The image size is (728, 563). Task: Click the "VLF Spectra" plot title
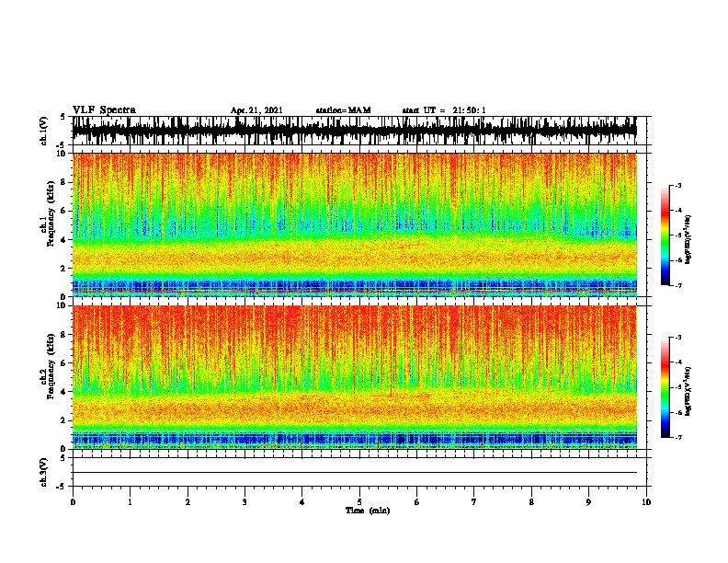[x=104, y=110]
